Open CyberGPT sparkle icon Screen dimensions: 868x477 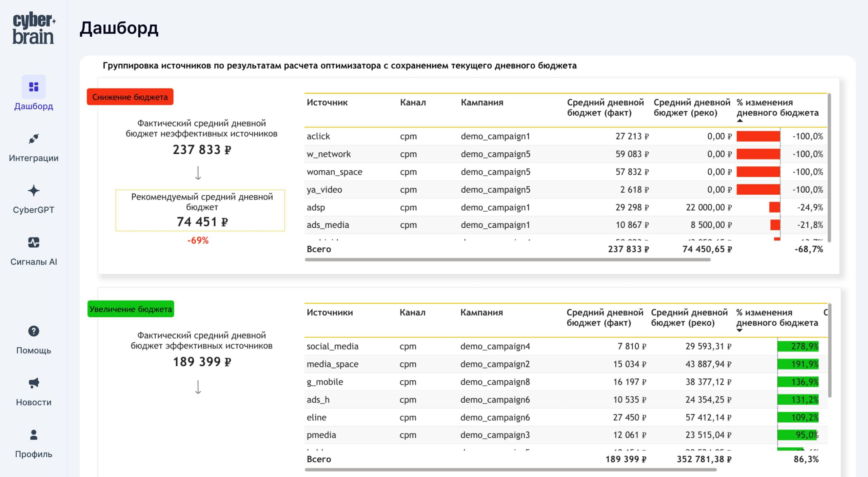pyautogui.click(x=34, y=191)
